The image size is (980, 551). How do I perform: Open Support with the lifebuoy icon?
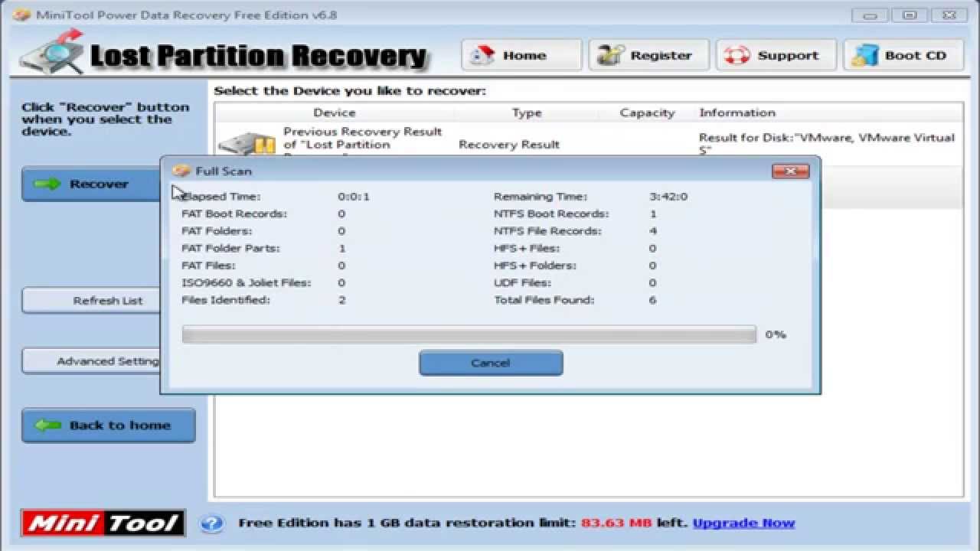(x=776, y=55)
